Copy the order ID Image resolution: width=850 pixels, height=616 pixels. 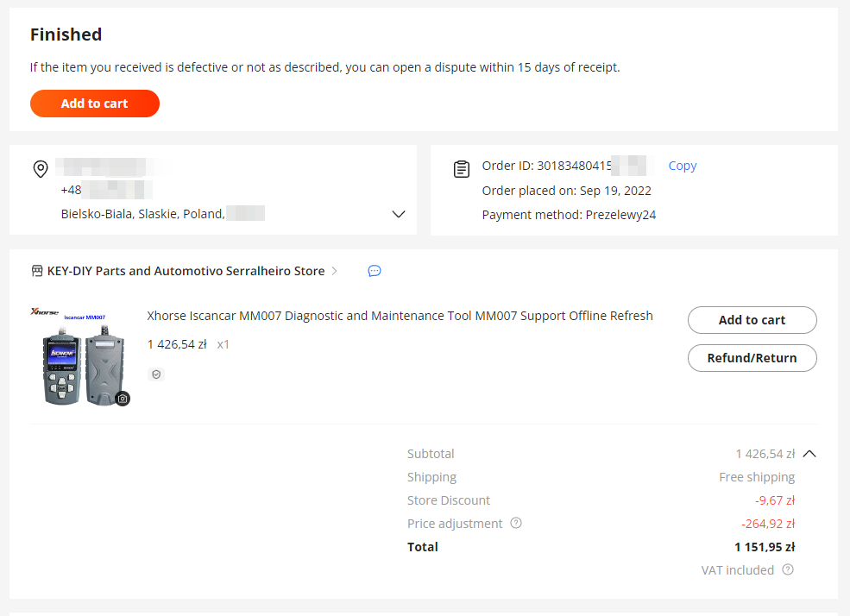pos(682,166)
